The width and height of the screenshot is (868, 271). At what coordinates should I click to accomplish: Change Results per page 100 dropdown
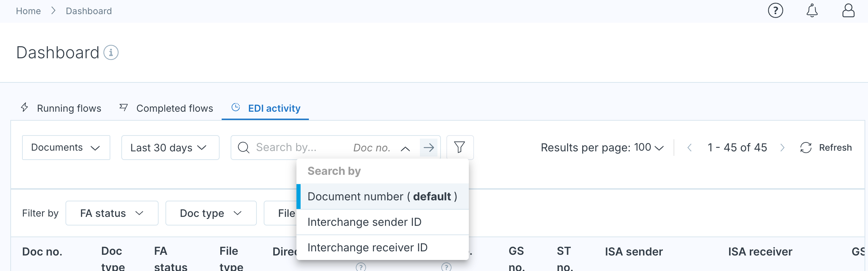pyautogui.click(x=602, y=148)
